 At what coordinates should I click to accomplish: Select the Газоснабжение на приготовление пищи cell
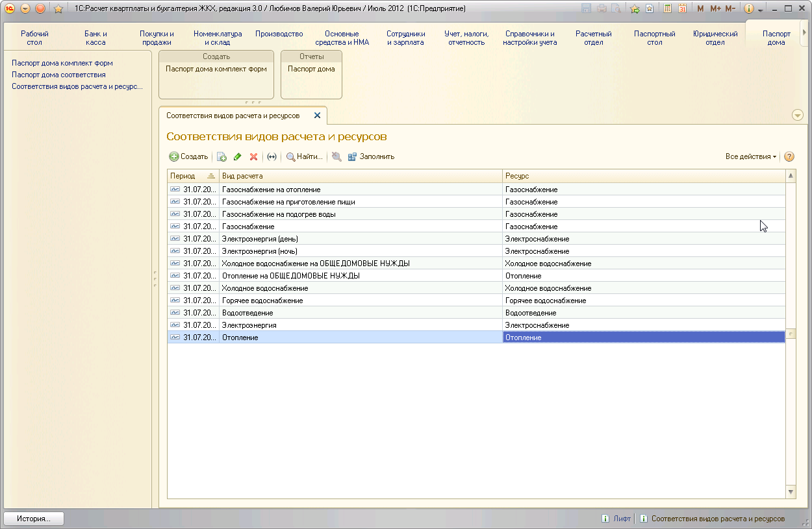pyautogui.click(x=361, y=202)
